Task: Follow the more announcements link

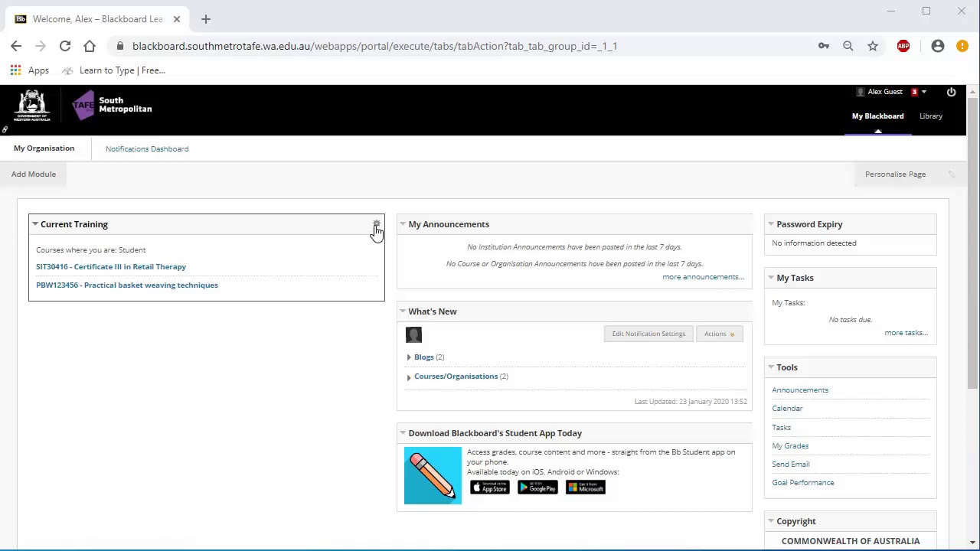Action: (x=703, y=277)
